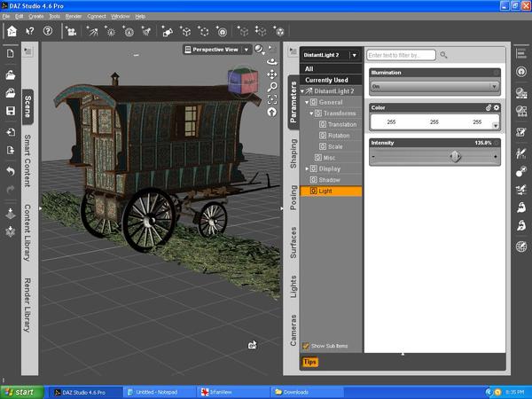Open the Illumination On dropdown
This screenshot has width=532, height=399.
point(434,87)
